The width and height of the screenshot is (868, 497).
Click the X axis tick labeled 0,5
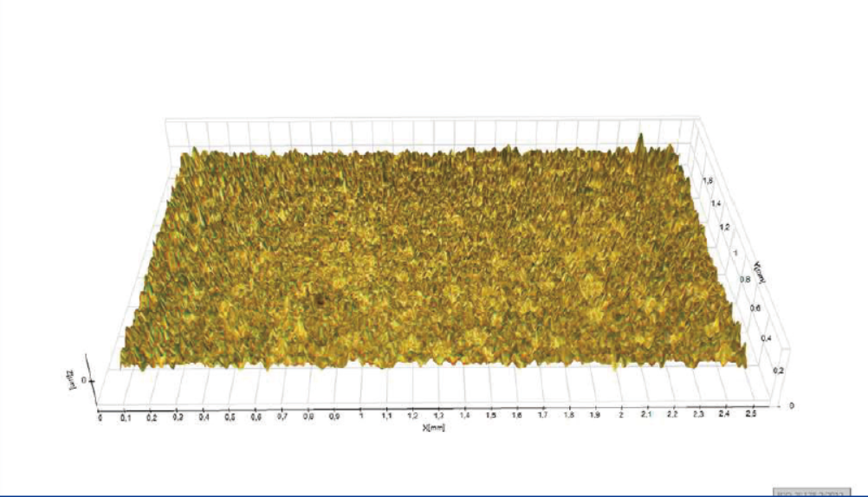coord(230,416)
